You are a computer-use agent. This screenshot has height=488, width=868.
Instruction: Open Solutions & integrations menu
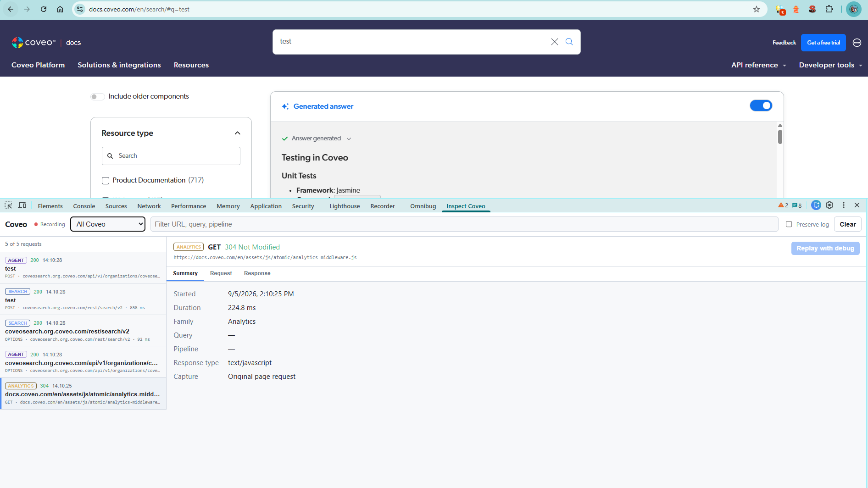pos(119,65)
